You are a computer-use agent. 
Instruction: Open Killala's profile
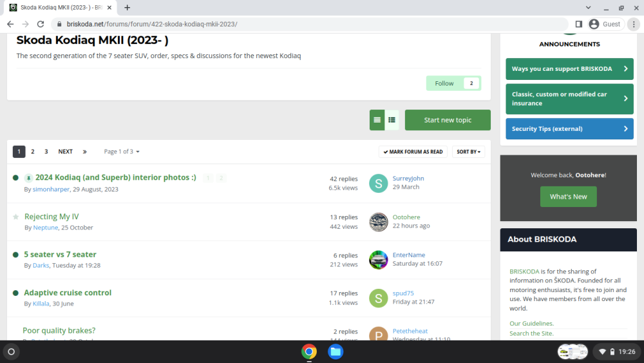pyautogui.click(x=41, y=304)
